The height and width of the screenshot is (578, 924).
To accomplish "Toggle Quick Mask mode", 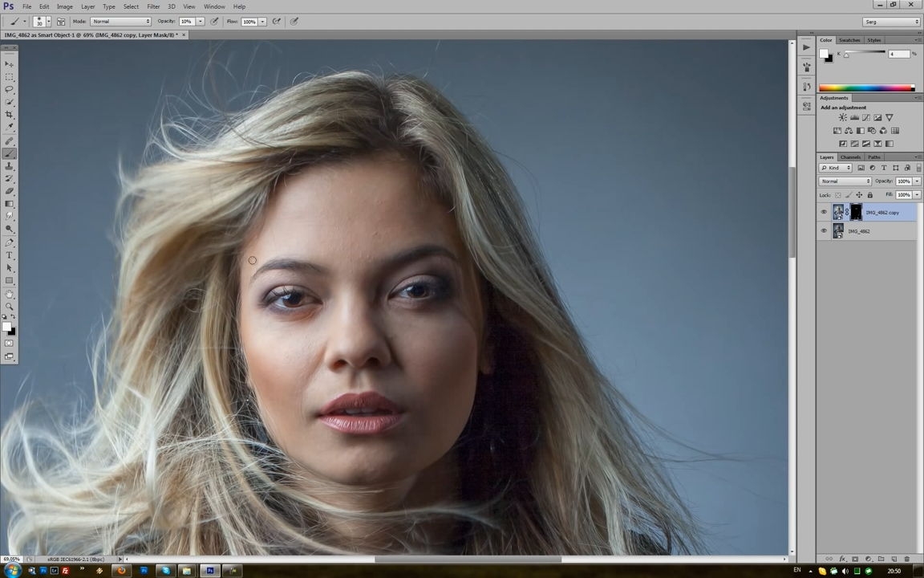I will [x=10, y=344].
